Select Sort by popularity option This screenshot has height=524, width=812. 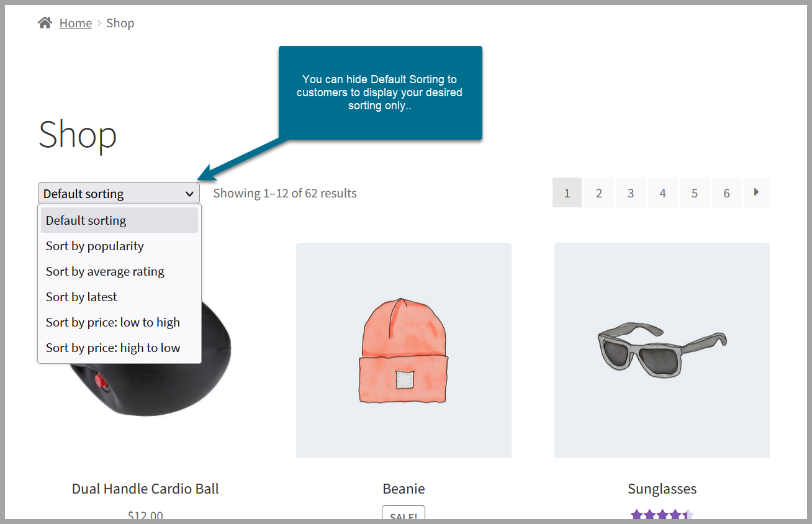click(x=94, y=246)
